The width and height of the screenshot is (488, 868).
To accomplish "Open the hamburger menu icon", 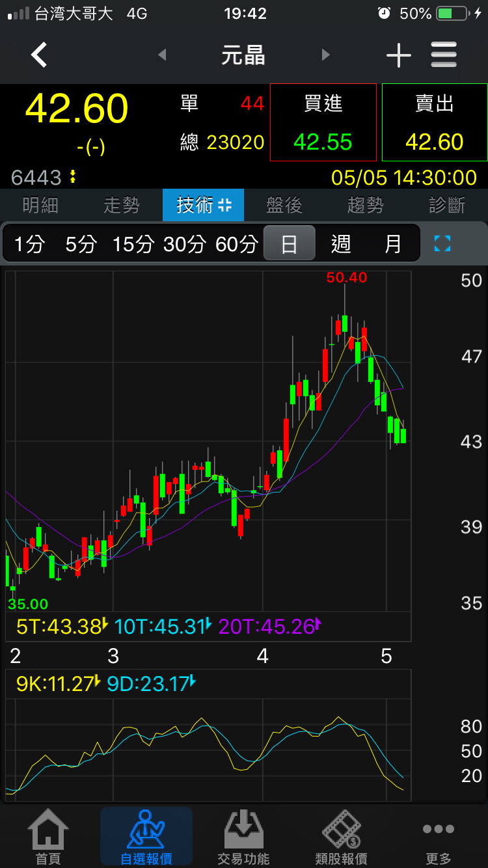I will 444,55.
